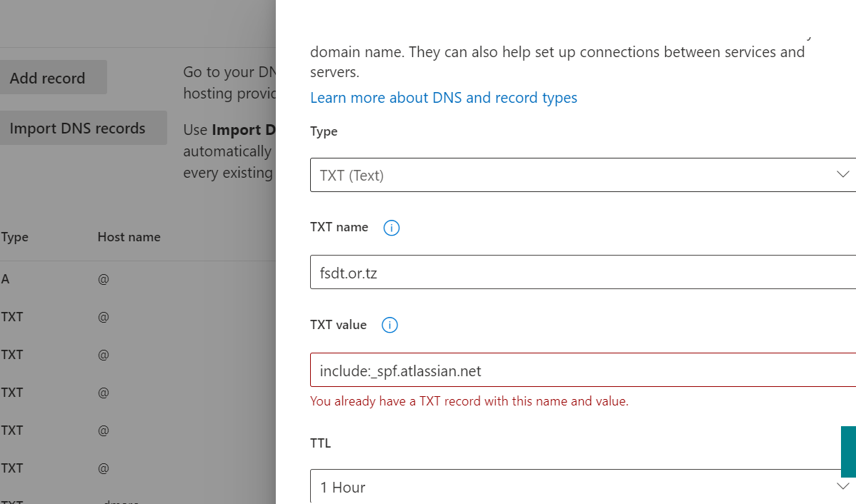Open Learn more about DNS and record types
This screenshot has width=856, height=504.
(443, 98)
